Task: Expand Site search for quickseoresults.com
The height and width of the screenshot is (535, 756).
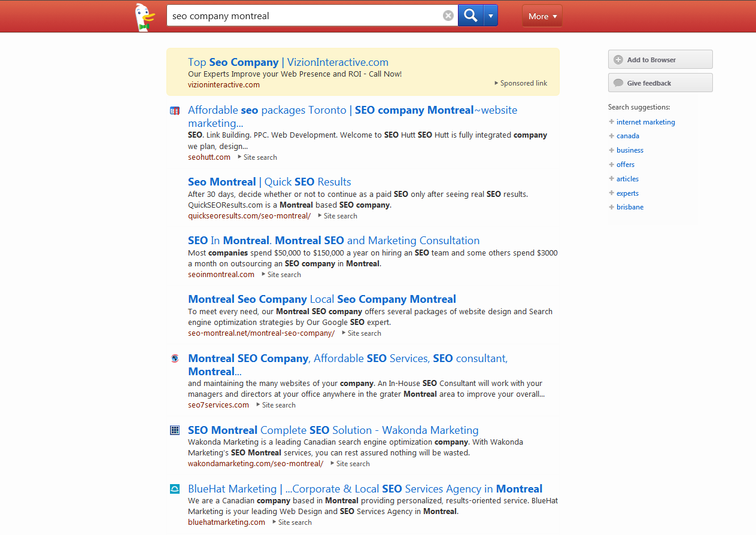Action: (339, 215)
